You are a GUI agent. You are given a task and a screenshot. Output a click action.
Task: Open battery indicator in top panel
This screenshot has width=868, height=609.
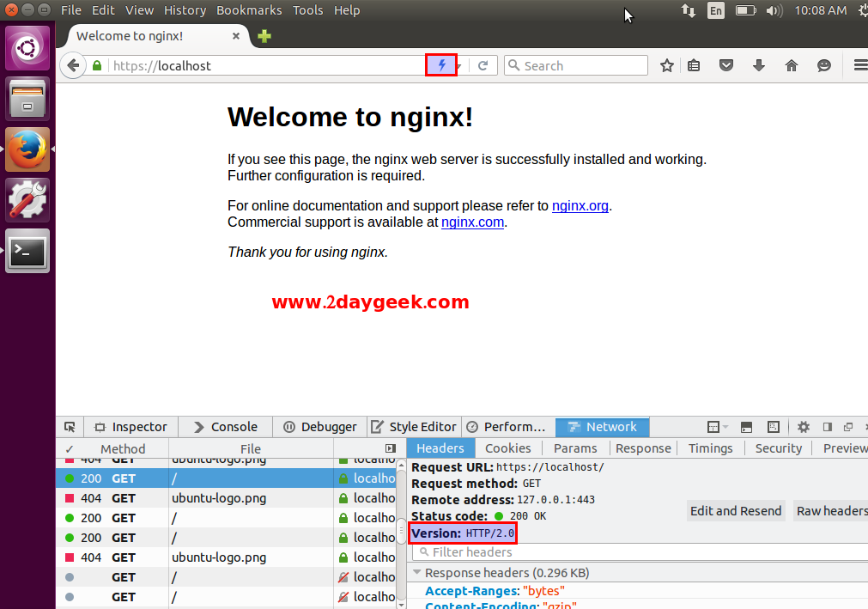(746, 10)
